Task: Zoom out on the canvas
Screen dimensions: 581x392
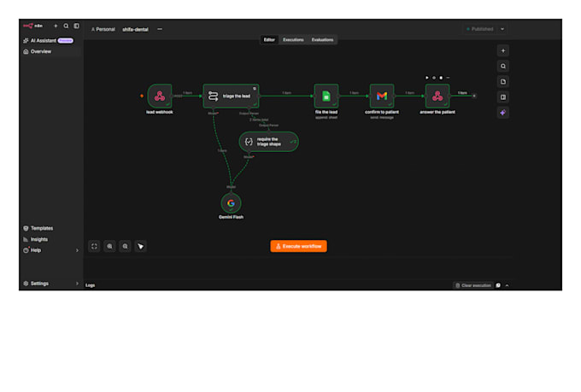Action: (x=126, y=247)
